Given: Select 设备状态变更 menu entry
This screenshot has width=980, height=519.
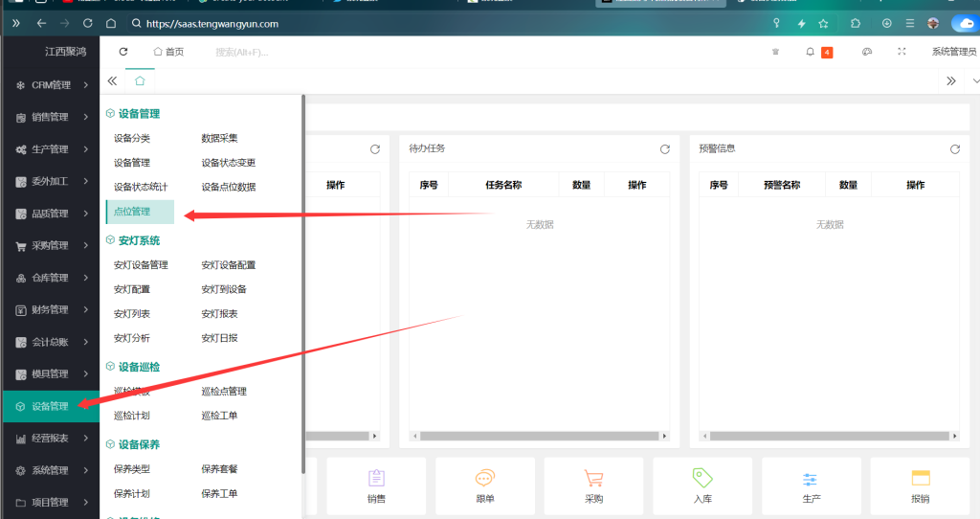Looking at the screenshot, I should 228,163.
